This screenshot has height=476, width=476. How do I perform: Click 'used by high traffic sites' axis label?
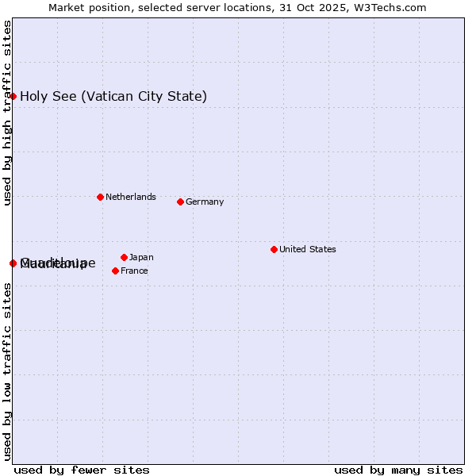point(7,113)
